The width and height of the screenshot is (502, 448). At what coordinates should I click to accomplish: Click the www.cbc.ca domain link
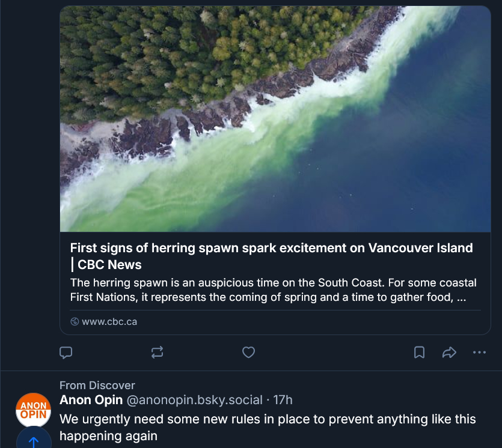[109, 321]
